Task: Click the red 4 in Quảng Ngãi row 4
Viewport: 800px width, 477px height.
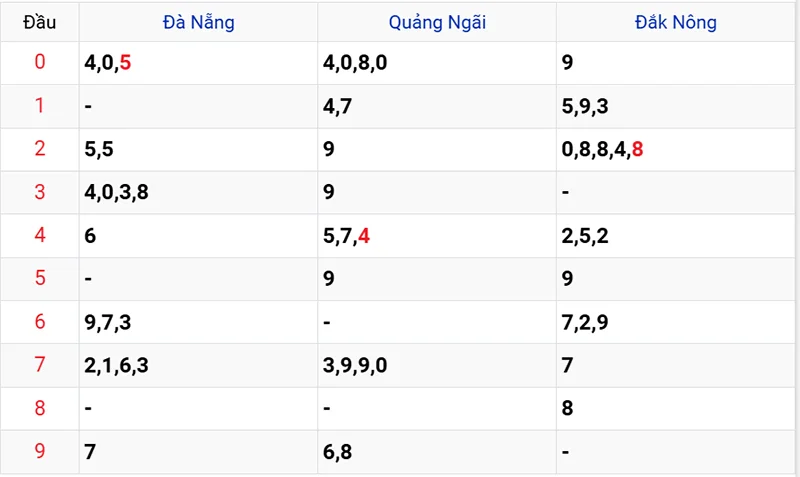Action: [x=364, y=236]
